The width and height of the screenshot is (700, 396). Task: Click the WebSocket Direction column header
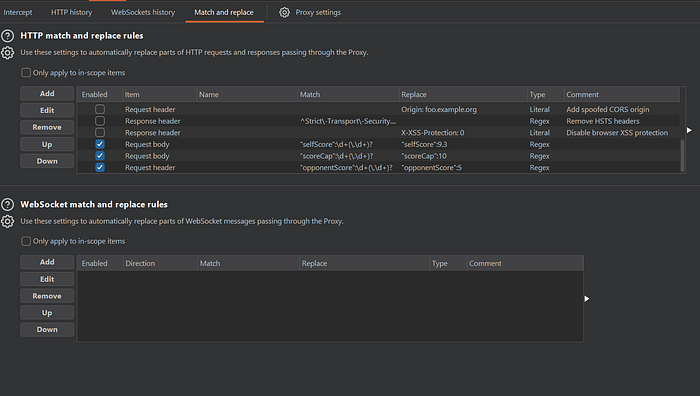pyautogui.click(x=160, y=263)
